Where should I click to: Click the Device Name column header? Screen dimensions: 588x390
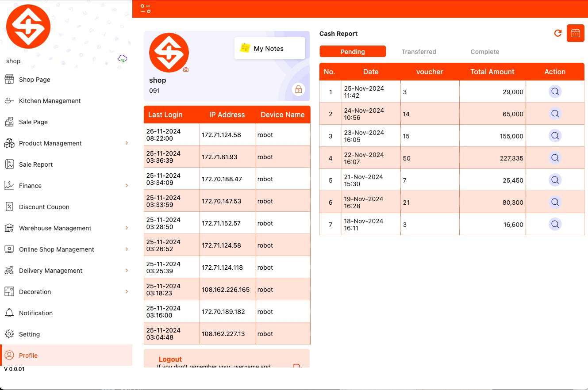pos(283,115)
